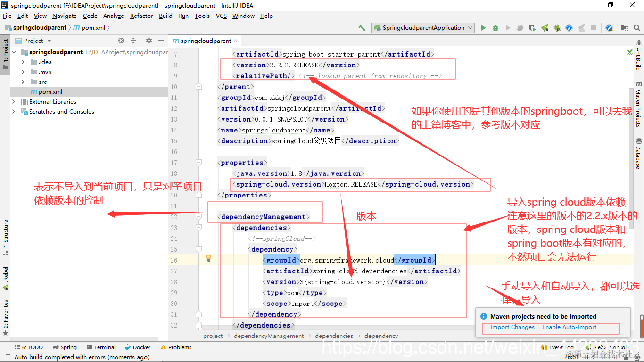Click the springcloudparent breadcrumb in navigation bar
The image size is (644, 362).
click(36, 28)
